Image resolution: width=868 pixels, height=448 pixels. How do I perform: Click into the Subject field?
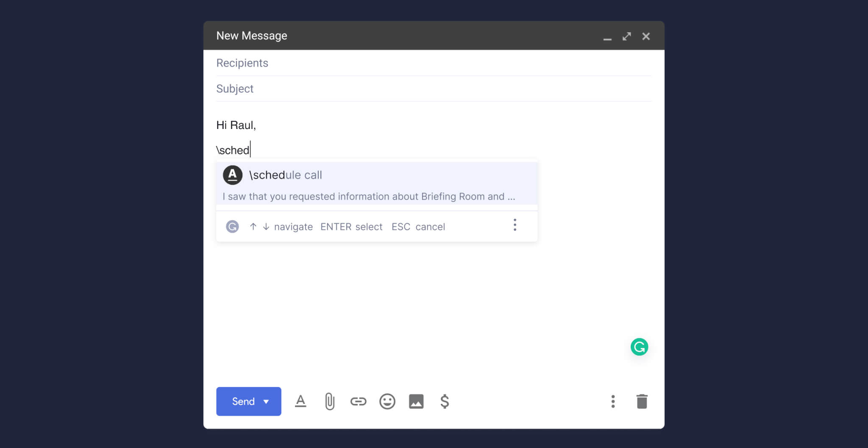[433, 89]
